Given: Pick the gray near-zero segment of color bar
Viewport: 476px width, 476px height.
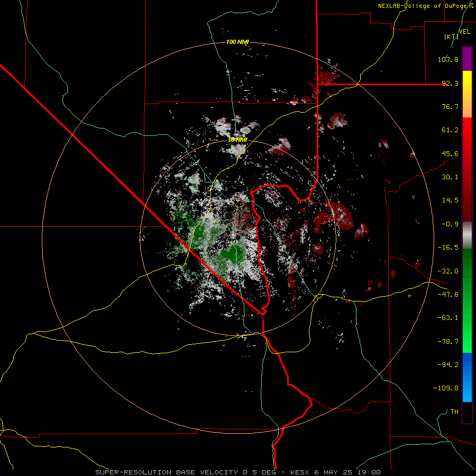Looking at the screenshot, I should (467, 235).
